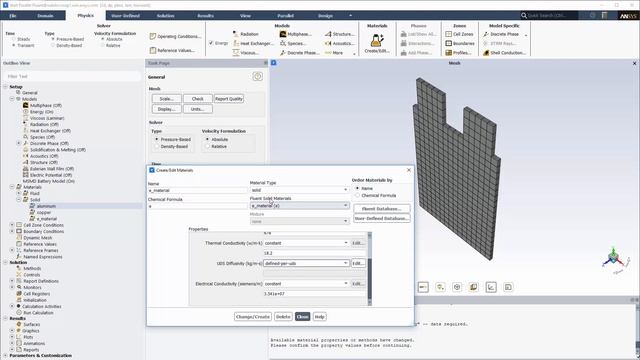
Task: Expand Cell Zone Conditions tree node
Action: click(x=12, y=225)
